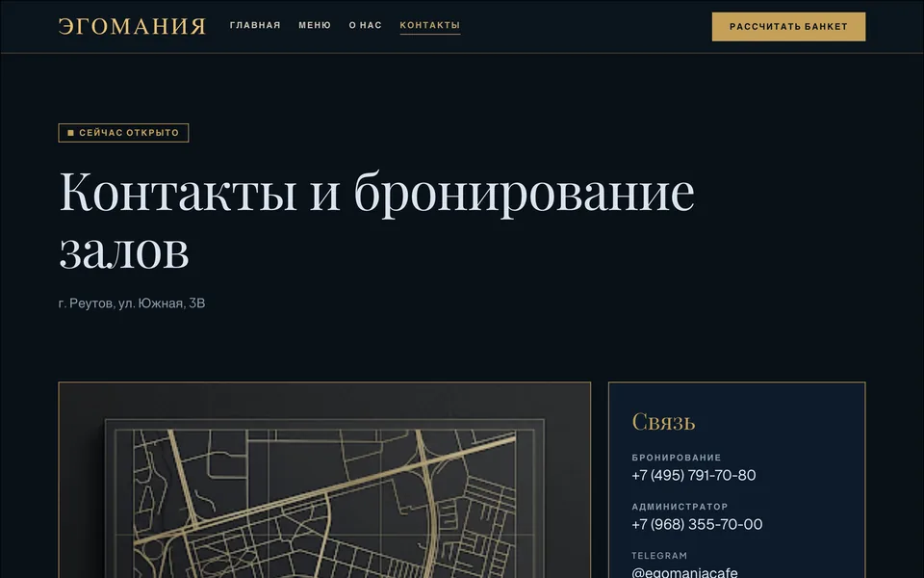This screenshot has width=924, height=578.
Task: Call the administrator number +7 (968) 355-70-00
Action: 697,524
